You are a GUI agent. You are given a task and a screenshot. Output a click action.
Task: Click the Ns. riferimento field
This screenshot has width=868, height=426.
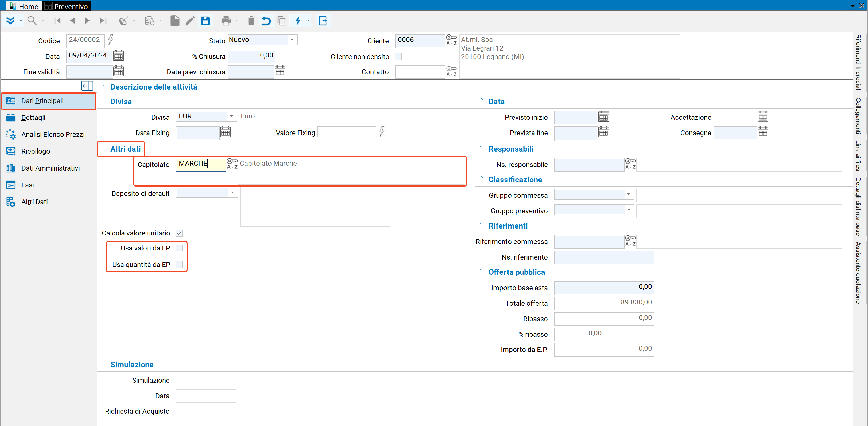pyautogui.click(x=604, y=257)
